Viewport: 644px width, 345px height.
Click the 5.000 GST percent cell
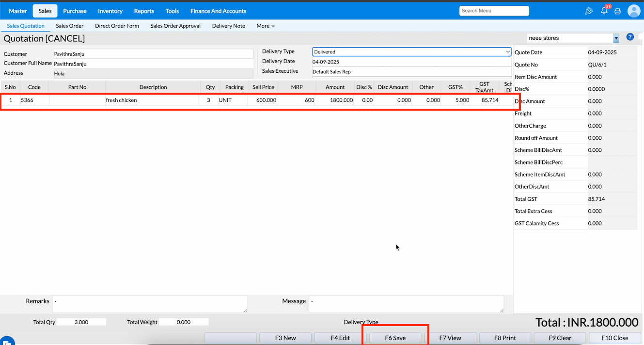(456, 100)
